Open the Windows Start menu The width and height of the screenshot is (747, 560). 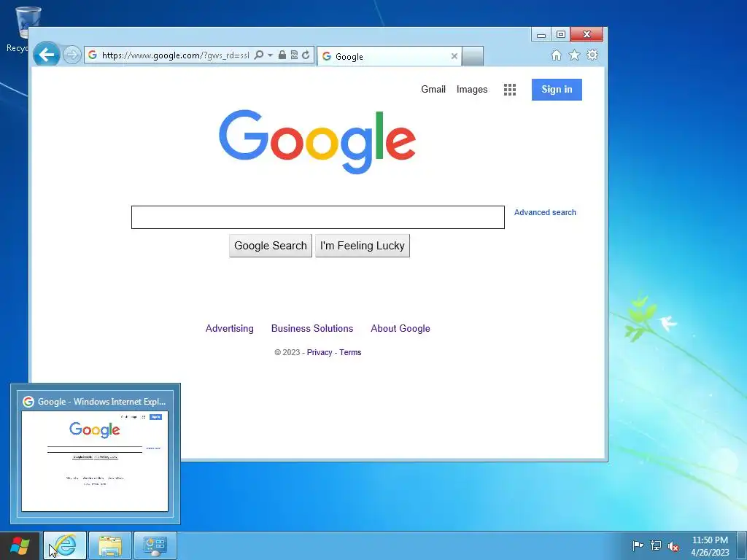pos(20,545)
